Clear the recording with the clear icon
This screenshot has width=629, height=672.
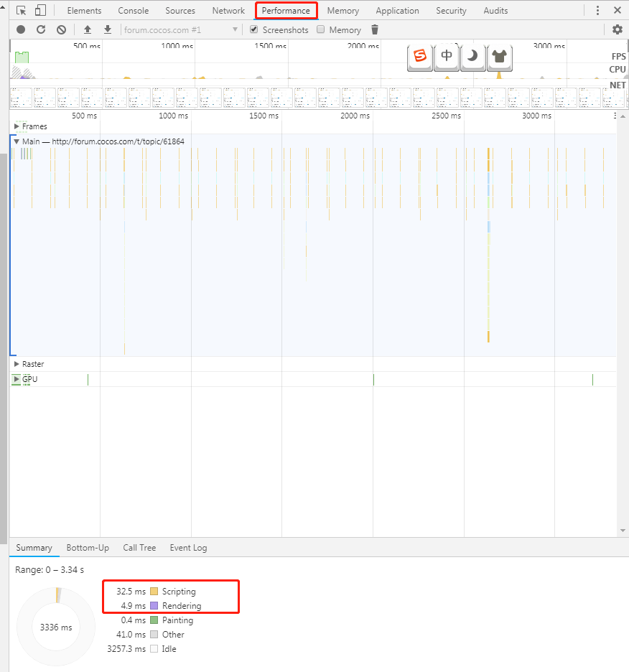(61, 29)
